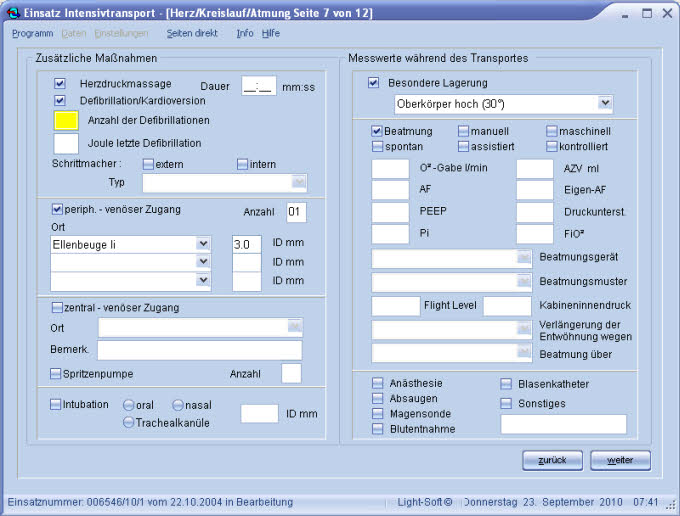Check the Sonstiges checkbox

pos(506,403)
